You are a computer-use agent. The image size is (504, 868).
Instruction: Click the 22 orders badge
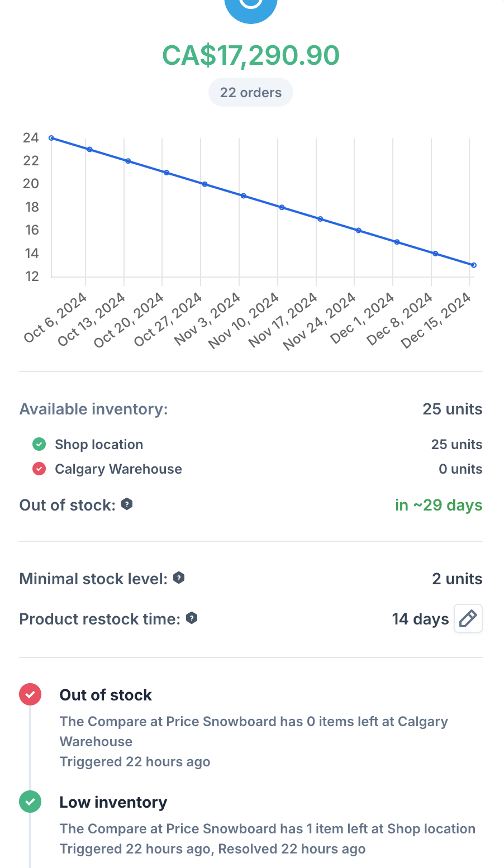coord(251,93)
